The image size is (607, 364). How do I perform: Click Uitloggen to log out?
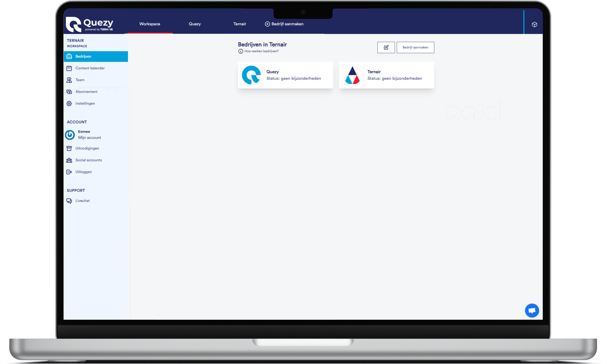click(84, 172)
